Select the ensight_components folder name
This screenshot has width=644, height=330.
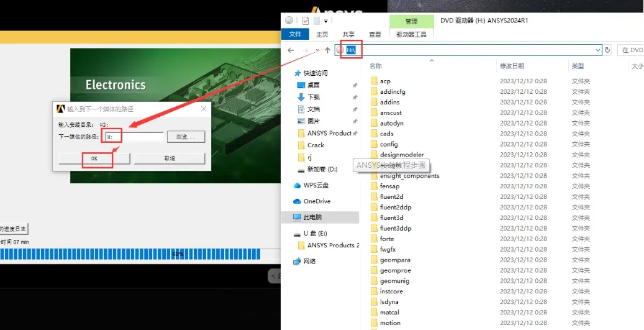(409, 176)
